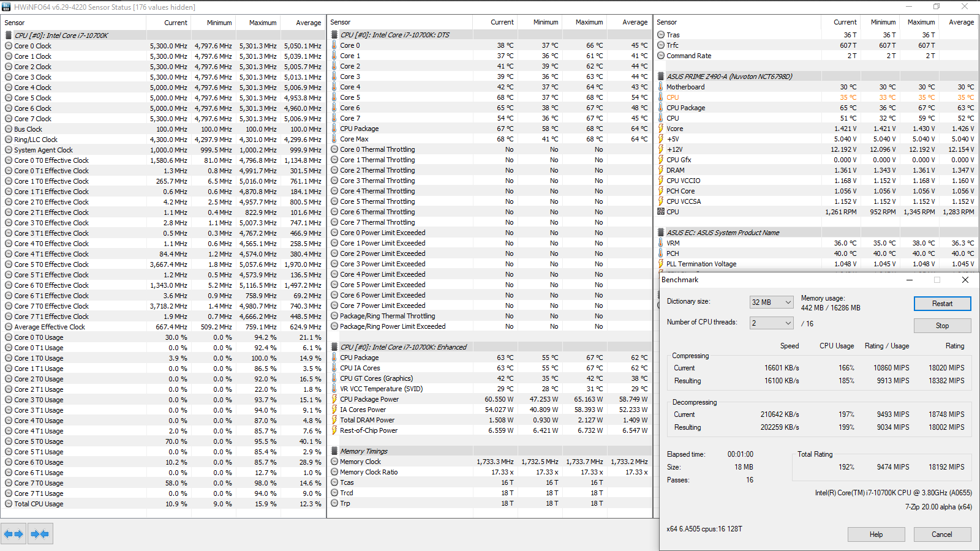Select the "ASUS EC: ASUS System Product Name" header
Screen dimensions: 980x551
(723, 233)
